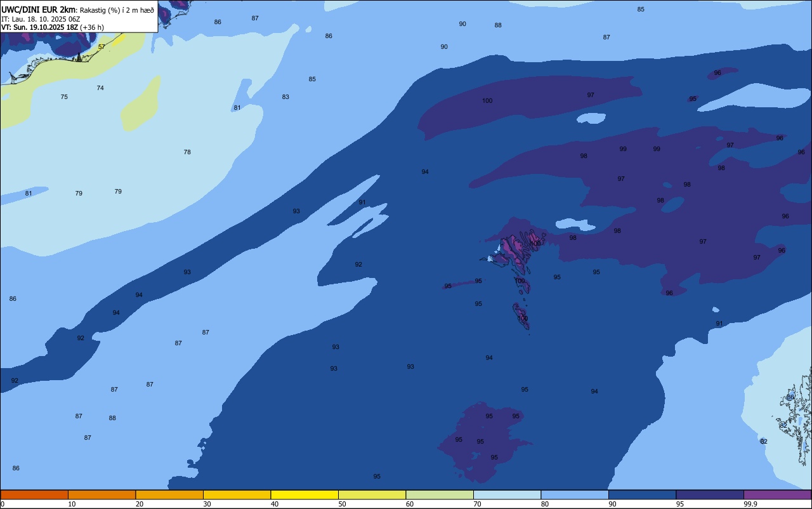Screen dimensions: 812x509
Task: Click the 'VT: Sun. 19.10.2025 18Z' line
Action: click(39, 27)
